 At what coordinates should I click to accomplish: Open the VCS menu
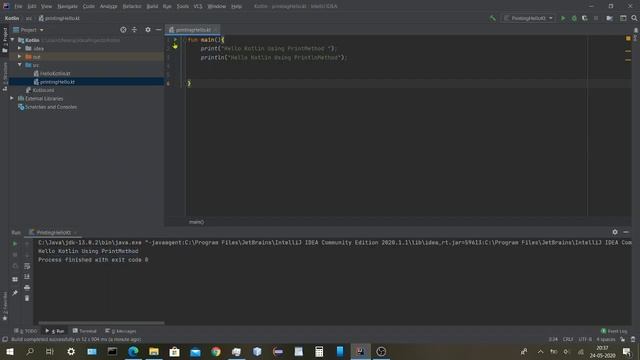pyautogui.click(x=198, y=6)
